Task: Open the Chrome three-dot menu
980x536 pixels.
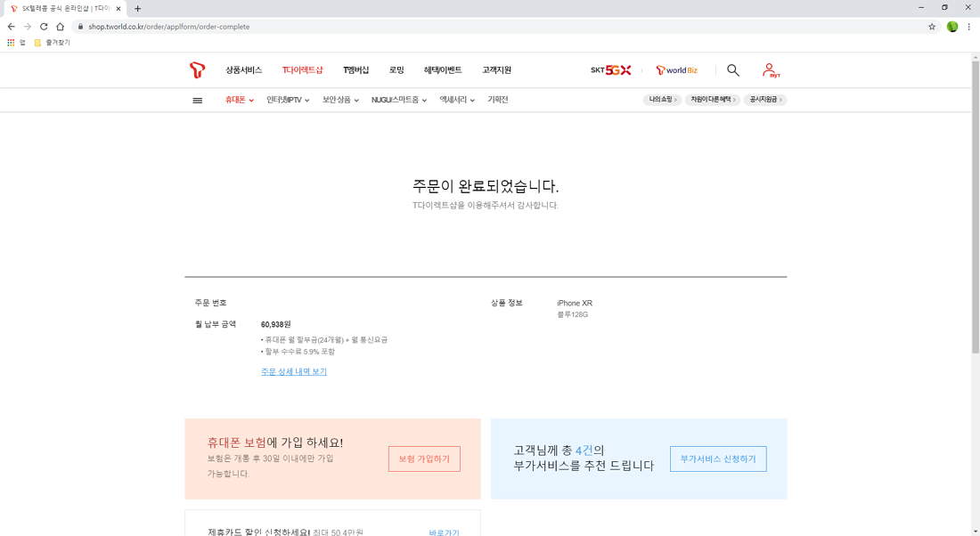Action: coord(968,26)
